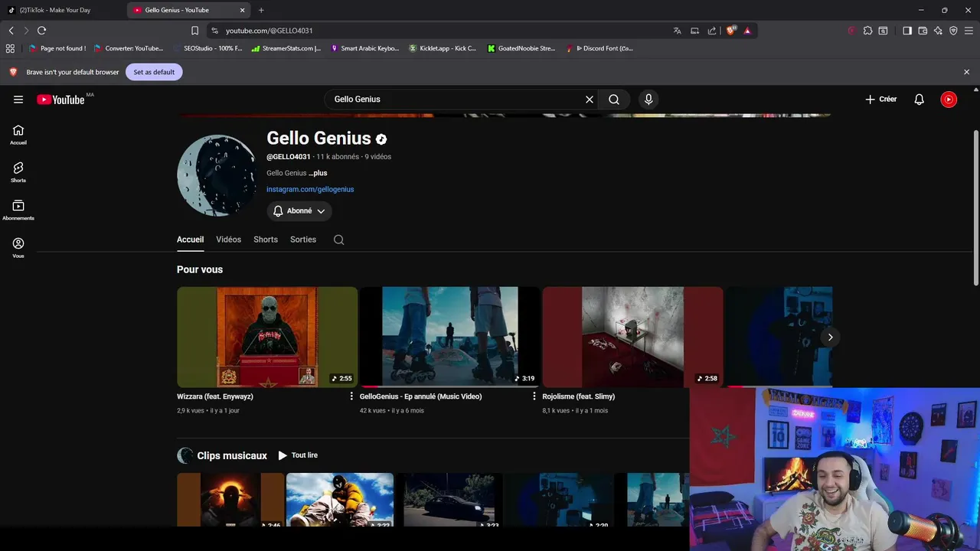Play the yellow jacket clip thumbnail

(x=340, y=500)
